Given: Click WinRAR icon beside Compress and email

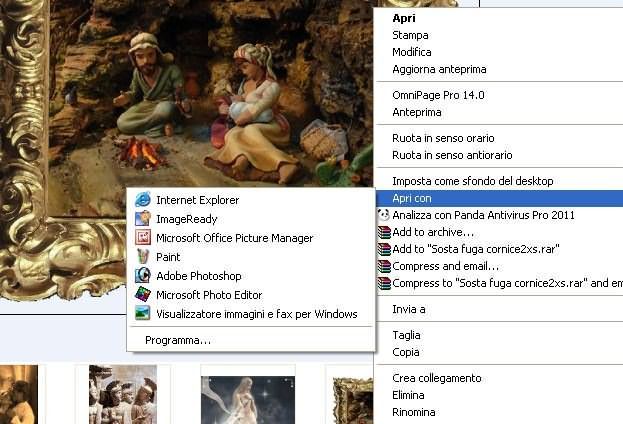Looking at the screenshot, I should coord(384,266).
